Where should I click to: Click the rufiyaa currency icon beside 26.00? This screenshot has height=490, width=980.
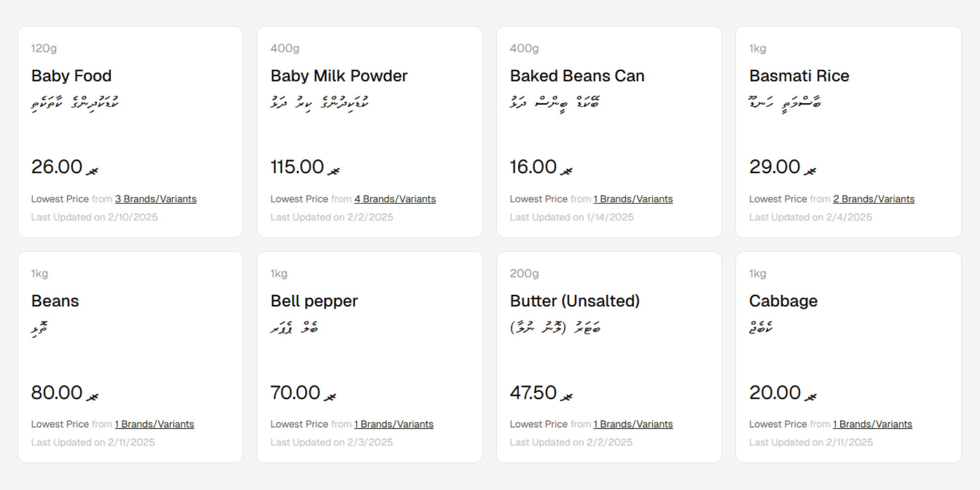(x=92, y=171)
